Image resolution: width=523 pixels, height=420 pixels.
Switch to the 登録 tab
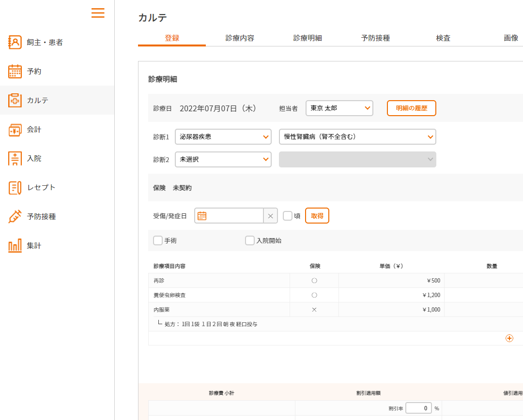point(172,38)
